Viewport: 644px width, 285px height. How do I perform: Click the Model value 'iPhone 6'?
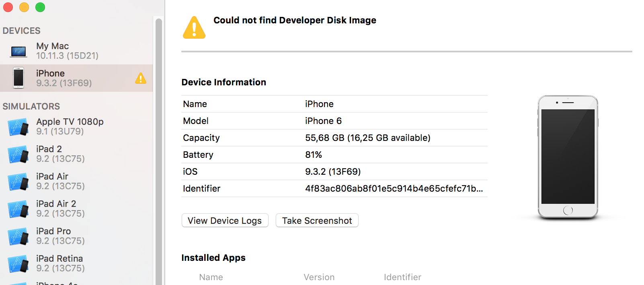pyautogui.click(x=323, y=121)
